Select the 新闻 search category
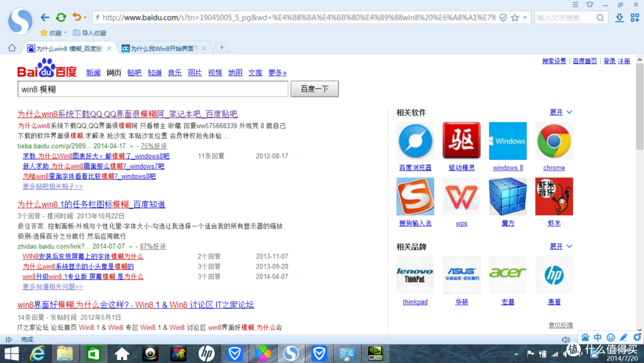This screenshot has height=363, width=644. tap(93, 73)
